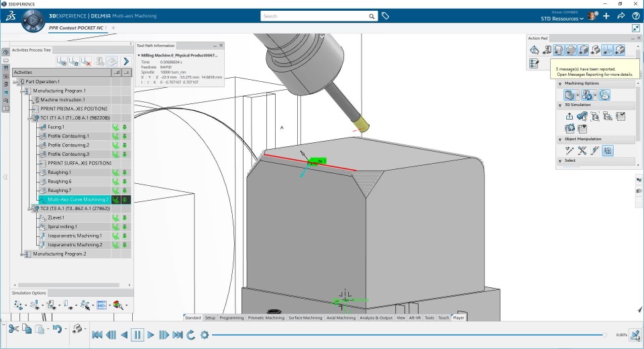Viewport: 644px width, 349px height.
Task: Open the PPR Context POCKET NC tab
Action: (76, 28)
